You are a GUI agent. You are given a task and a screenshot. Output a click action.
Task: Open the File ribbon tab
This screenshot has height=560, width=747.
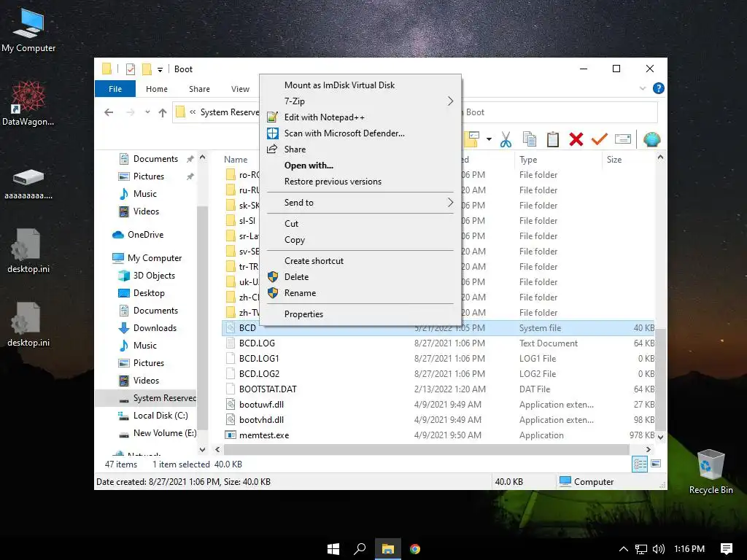click(115, 89)
